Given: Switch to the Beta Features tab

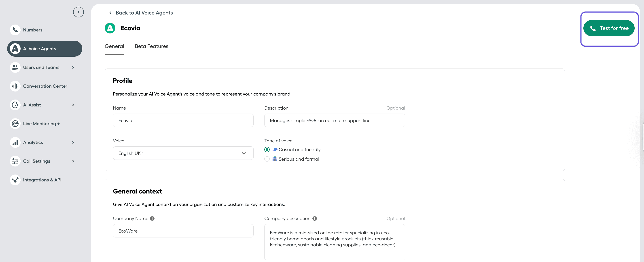Looking at the screenshot, I should [152, 46].
